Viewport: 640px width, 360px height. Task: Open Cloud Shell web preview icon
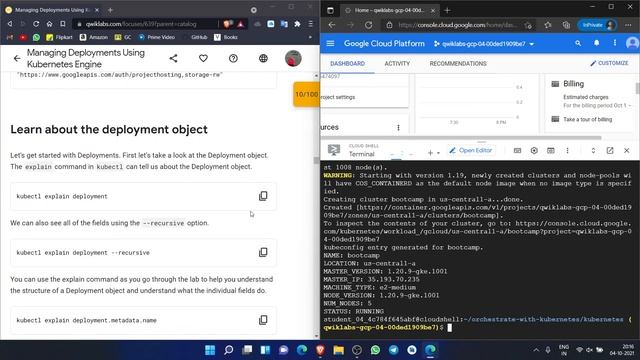(551, 151)
